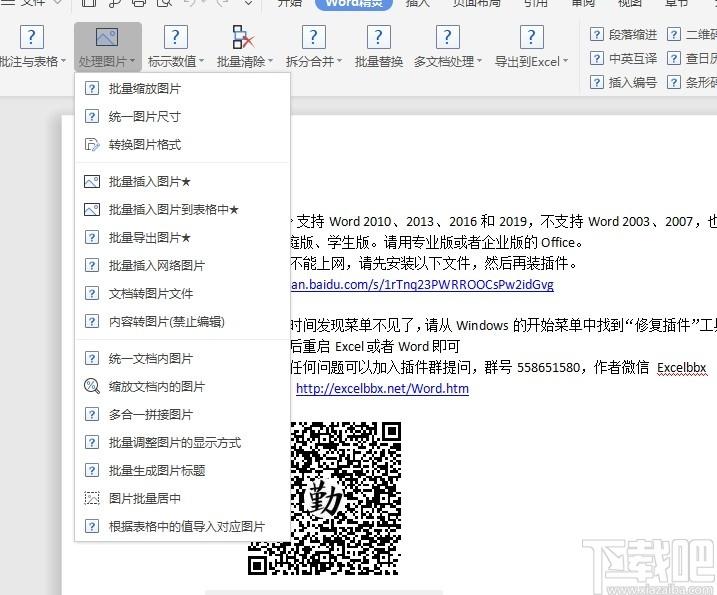Click the 批注与表格 ribbon icon

click(32, 37)
